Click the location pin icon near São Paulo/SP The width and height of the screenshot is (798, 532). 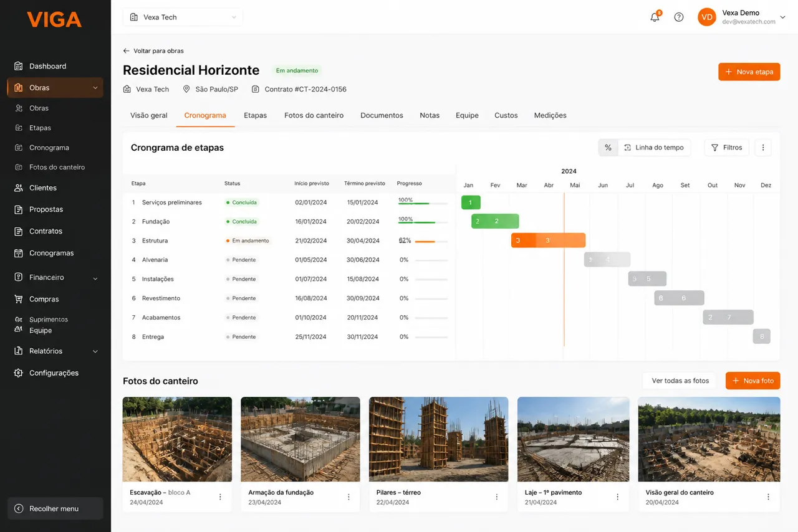(x=186, y=89)
